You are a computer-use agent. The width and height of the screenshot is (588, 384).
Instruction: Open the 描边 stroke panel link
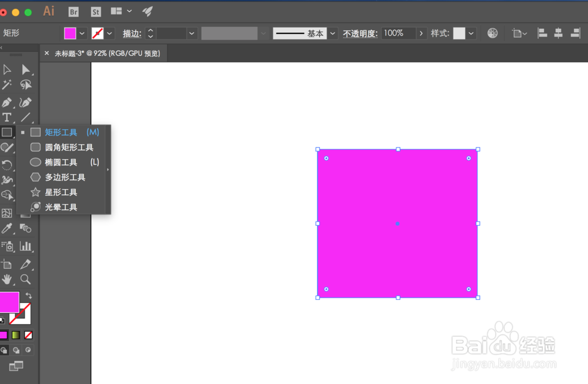132,34
